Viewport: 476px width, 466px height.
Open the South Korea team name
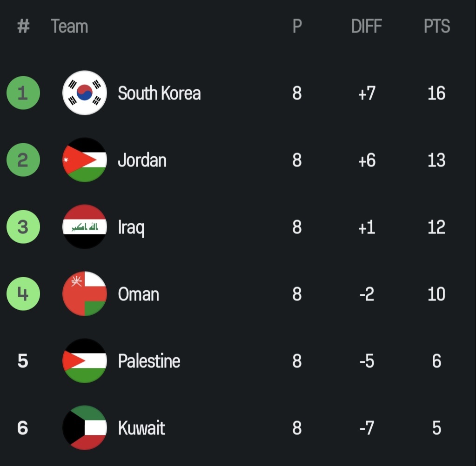point(159,93)
